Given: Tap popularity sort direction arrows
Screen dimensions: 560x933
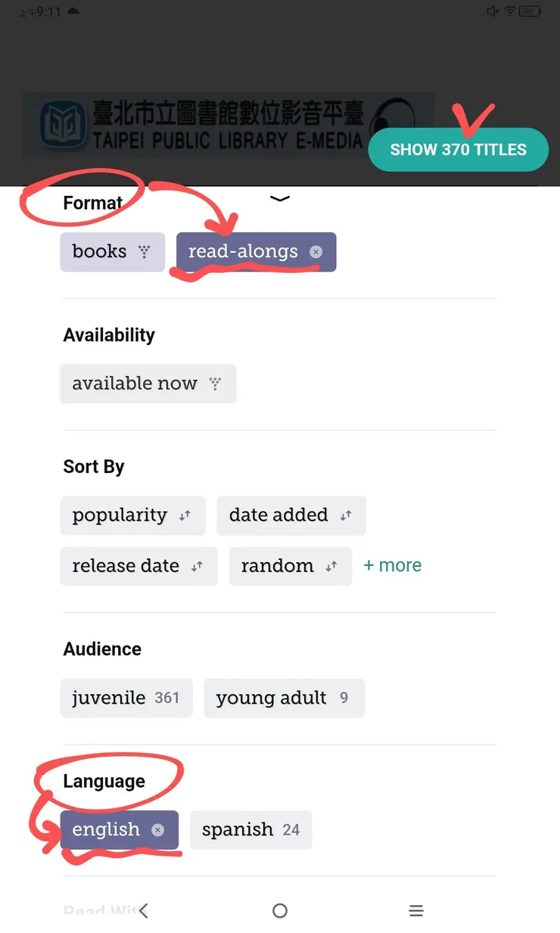Looking at the screenshot, I should tap(185, 515).
